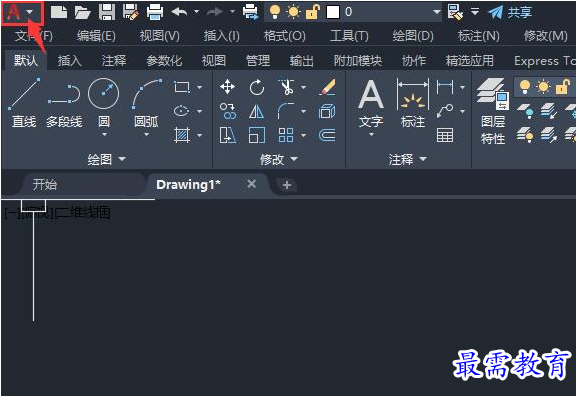Switch to the 注释 ribbon tab

[114, 60]
